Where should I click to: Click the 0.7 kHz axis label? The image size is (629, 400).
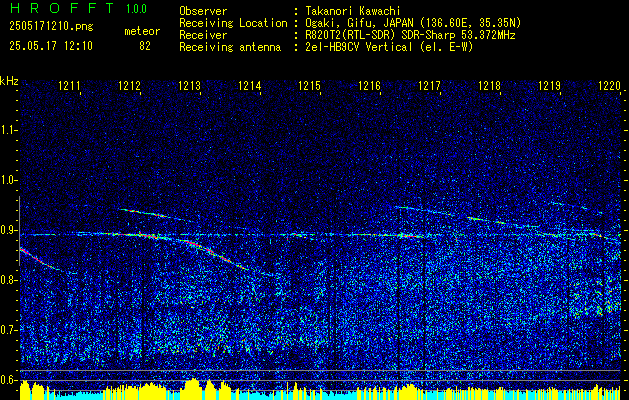coord(8,330)
